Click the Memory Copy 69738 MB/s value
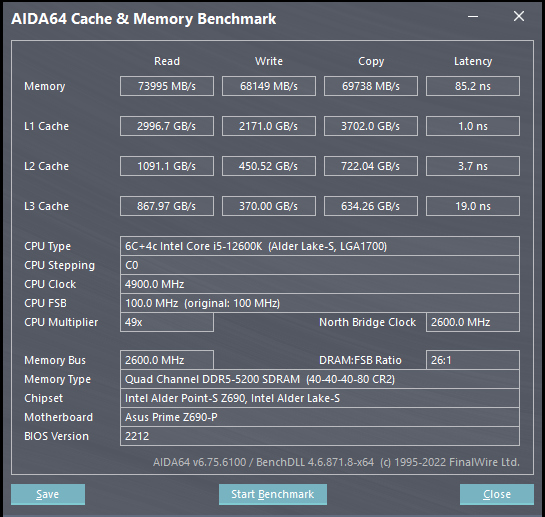 (x=371, y=86)
